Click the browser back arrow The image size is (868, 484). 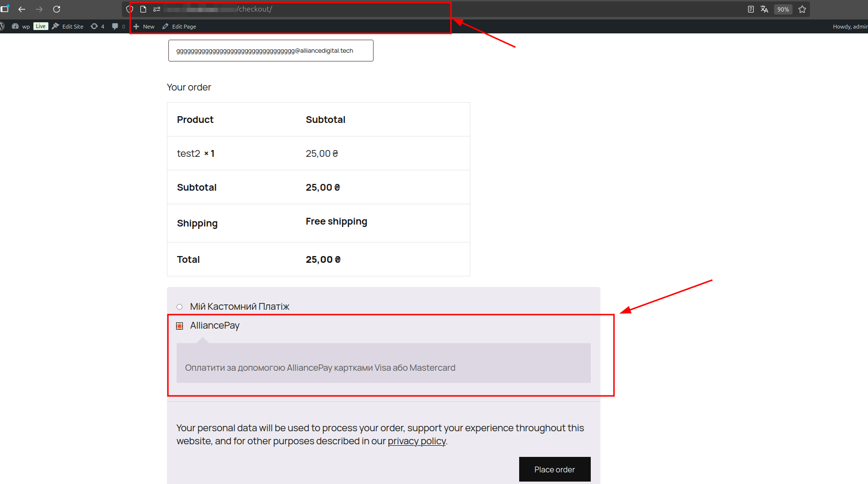point(22,9)
